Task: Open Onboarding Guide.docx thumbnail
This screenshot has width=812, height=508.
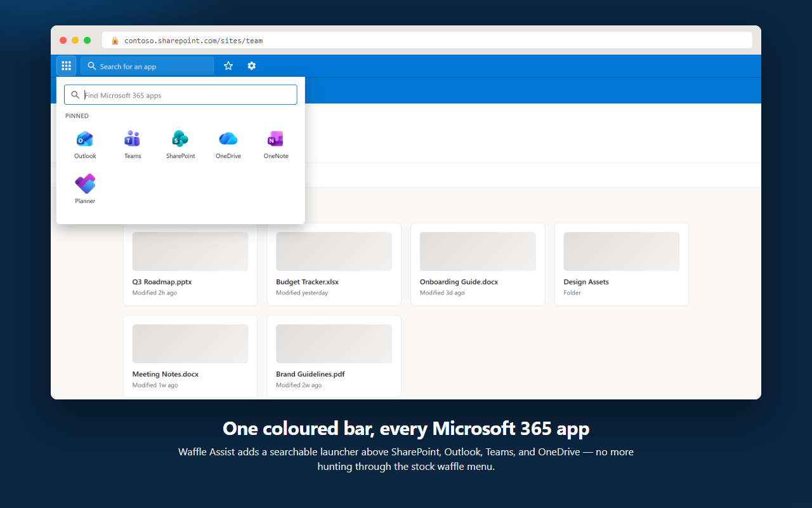Action: click(478, 251)
